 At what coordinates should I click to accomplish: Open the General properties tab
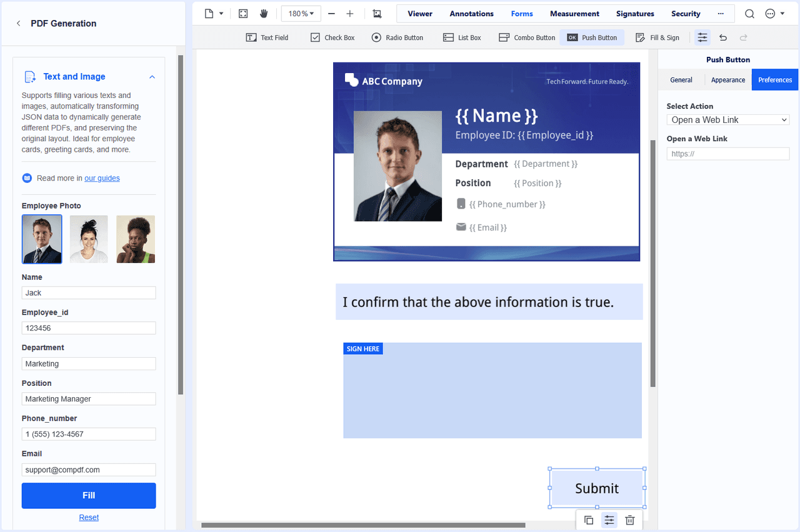tap(681, 80)
